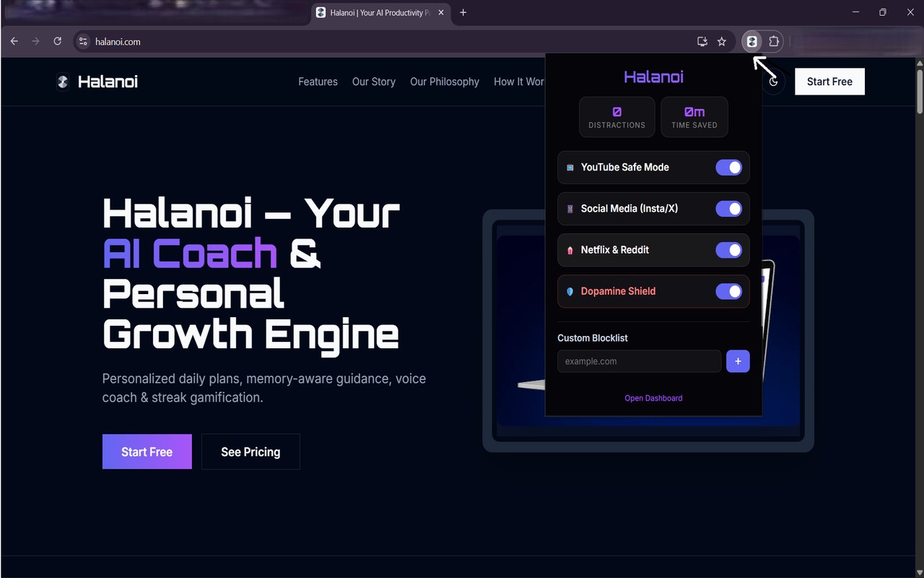This screenshot has height=578, width=924.
Task: Click the Dopamine Shield icon
Action: (x=570, y=291)
